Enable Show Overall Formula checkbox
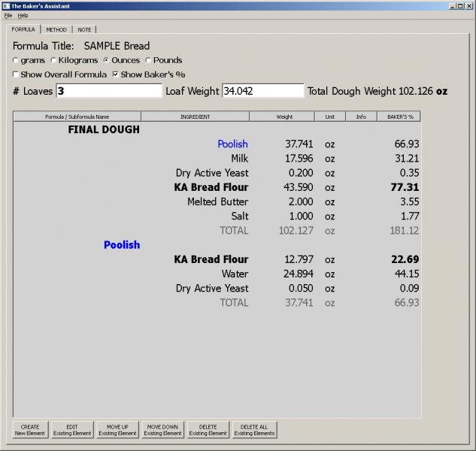The image size is (476, 451). point(16,74)
